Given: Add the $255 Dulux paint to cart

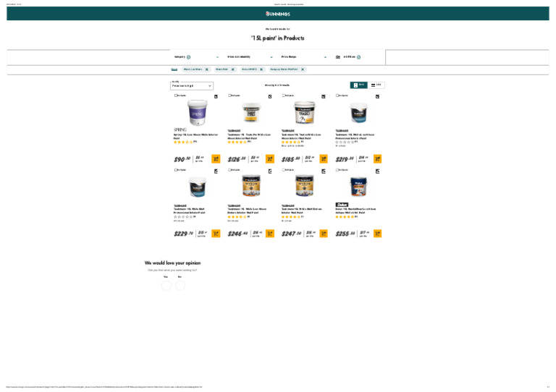Looking at the screenshot, I should [x=377, y=234].
